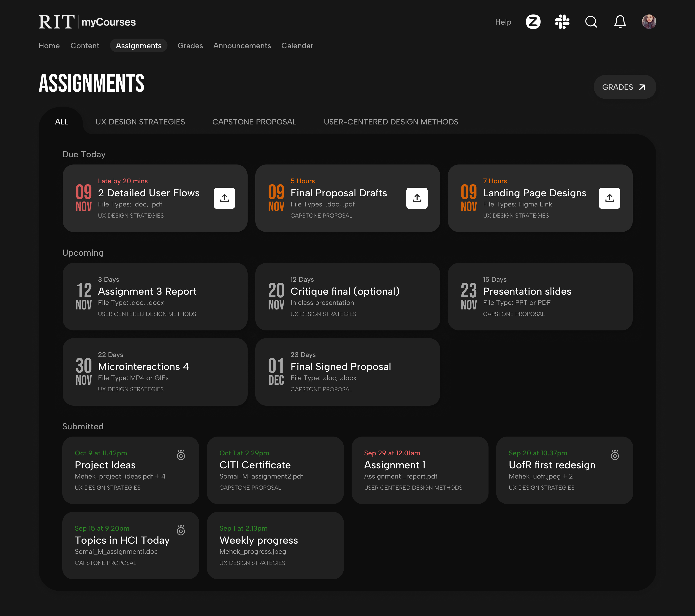Go to Calendar in navigation
Image resolution: width=695 pixels, height=616 pixels.
tap(297, 46)
